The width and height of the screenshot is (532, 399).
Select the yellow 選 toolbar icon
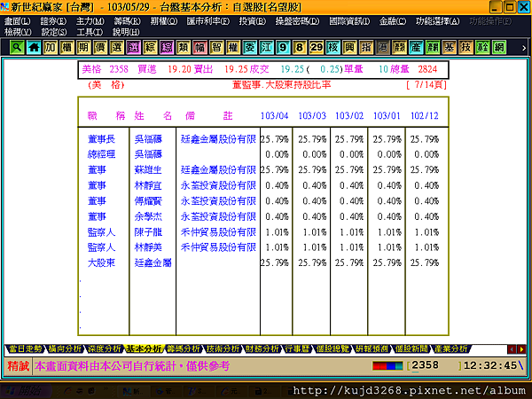coord(117,47)
